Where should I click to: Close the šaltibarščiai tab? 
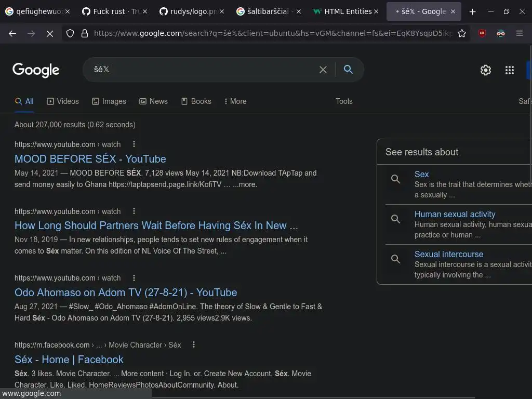coord(299,11)
